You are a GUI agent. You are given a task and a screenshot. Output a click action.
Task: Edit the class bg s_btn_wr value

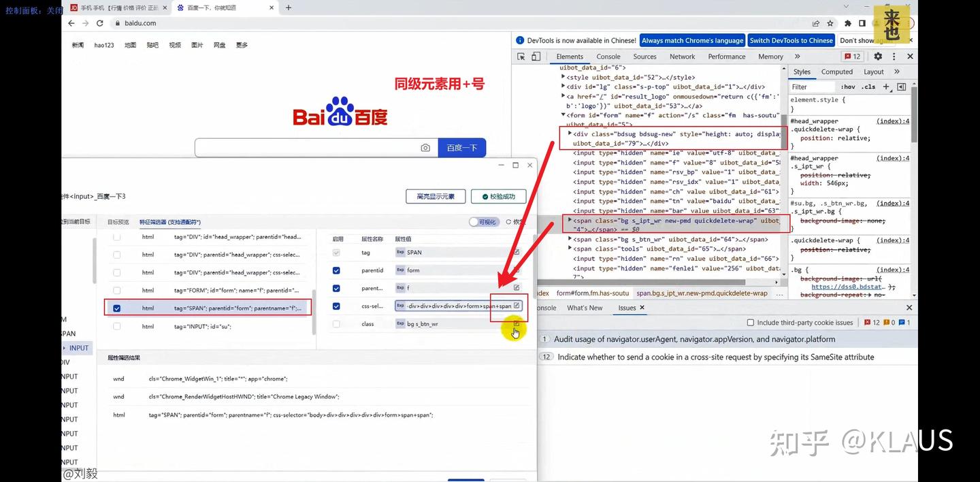[517, 324]
